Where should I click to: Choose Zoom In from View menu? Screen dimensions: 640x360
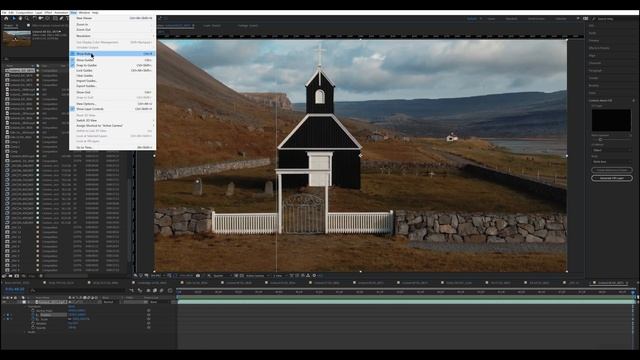click(112, 24)
